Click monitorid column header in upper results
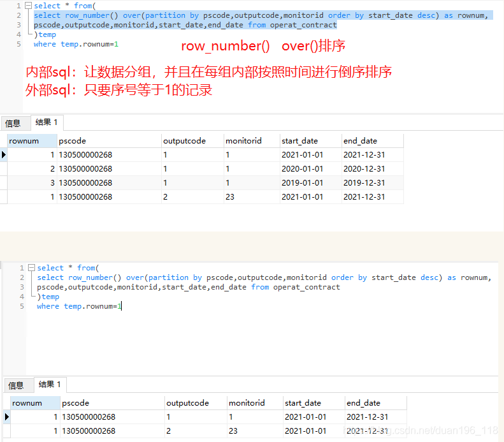The height and width of the screenshot is (442, 504). coord(252,141)
